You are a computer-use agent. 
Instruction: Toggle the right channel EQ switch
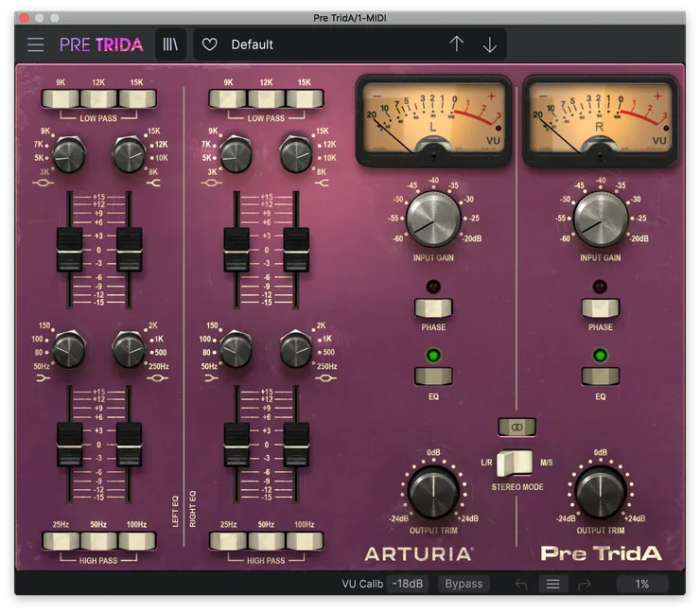[x=600, y=377]
